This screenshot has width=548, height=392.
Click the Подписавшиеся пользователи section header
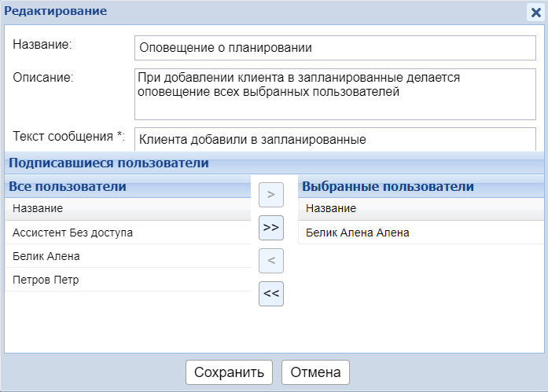point(108,163)
